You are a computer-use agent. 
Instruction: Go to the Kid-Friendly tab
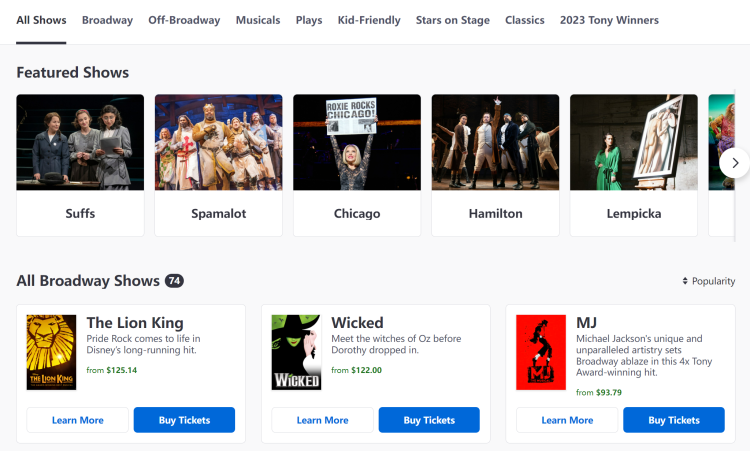[369, 20]
